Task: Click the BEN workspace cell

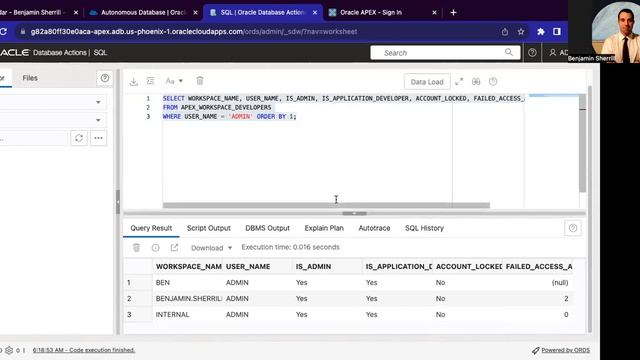Action: click(x=188, y=282)
